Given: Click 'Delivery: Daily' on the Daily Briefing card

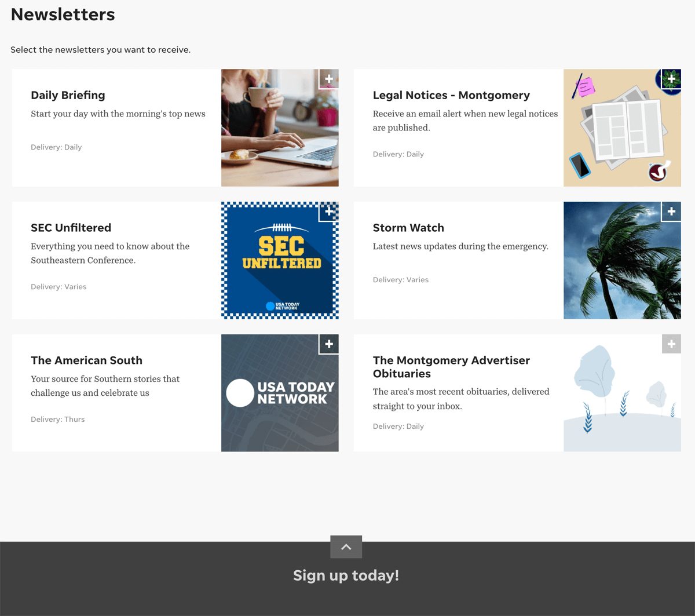Looking at the screenshot, I should coord(56,147).
